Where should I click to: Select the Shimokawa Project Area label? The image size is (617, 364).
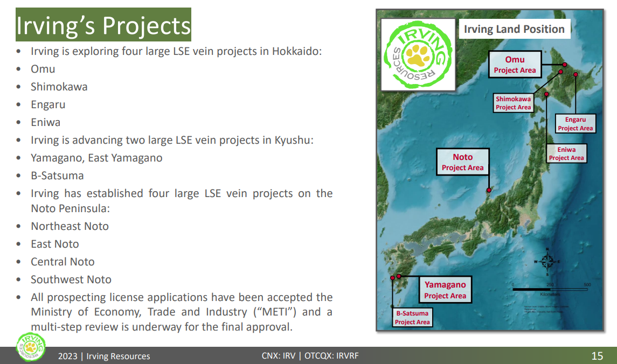tap(513, 103)
